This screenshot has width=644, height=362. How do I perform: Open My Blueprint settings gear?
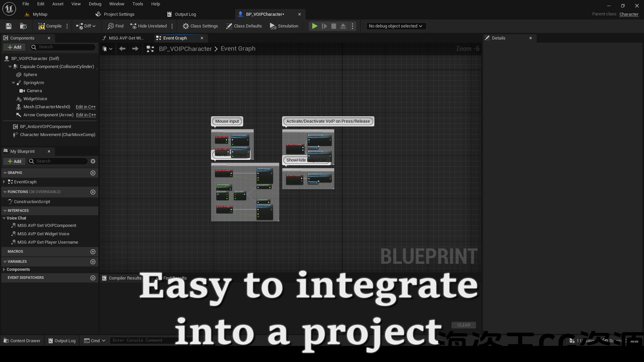(93, 161)
